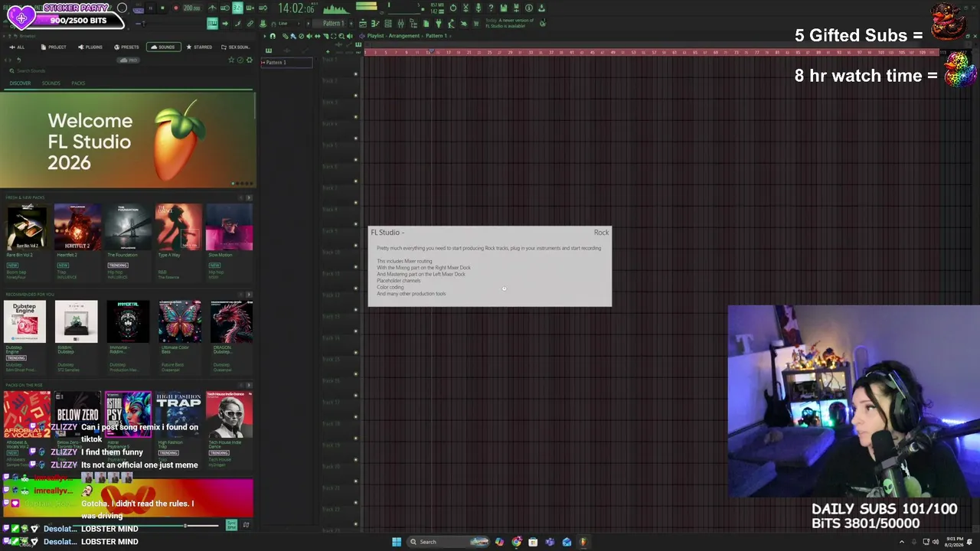Open the project info icon

pos(529,8)
